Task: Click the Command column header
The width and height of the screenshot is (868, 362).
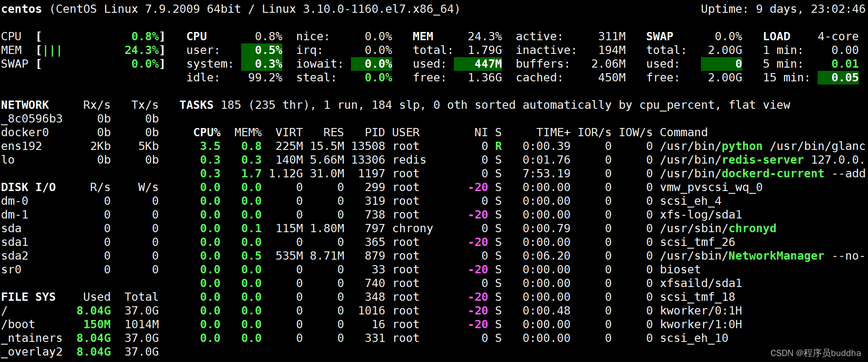Action: coord(684,133)
